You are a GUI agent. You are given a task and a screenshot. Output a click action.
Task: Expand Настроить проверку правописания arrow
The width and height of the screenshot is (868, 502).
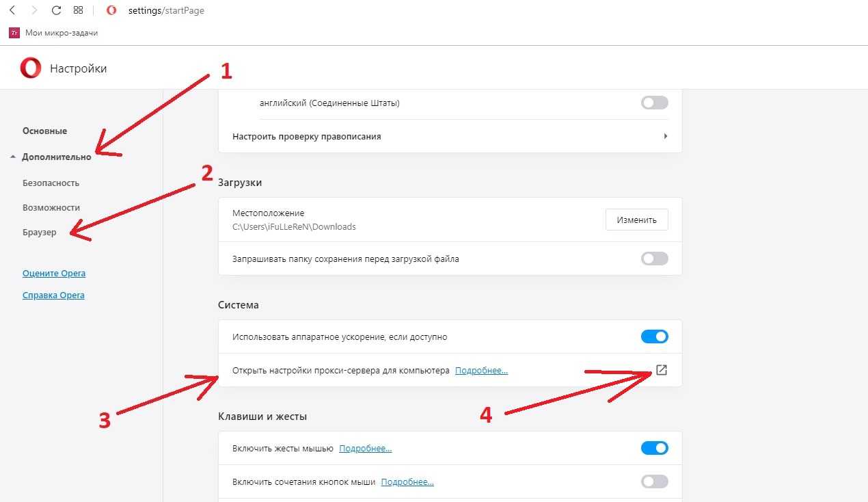coord(665,136)
